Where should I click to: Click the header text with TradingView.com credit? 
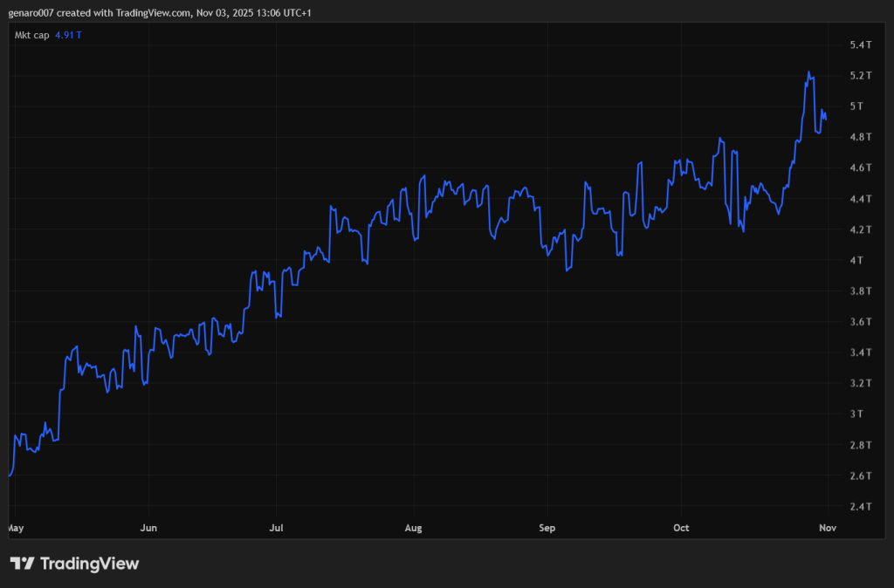[x=155, y=13]
